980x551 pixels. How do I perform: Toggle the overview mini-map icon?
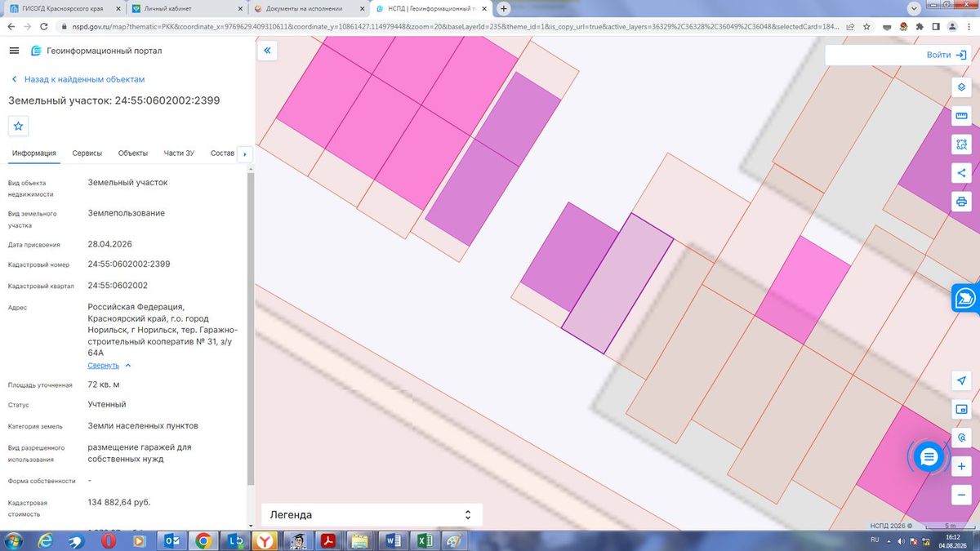[961, 410]
